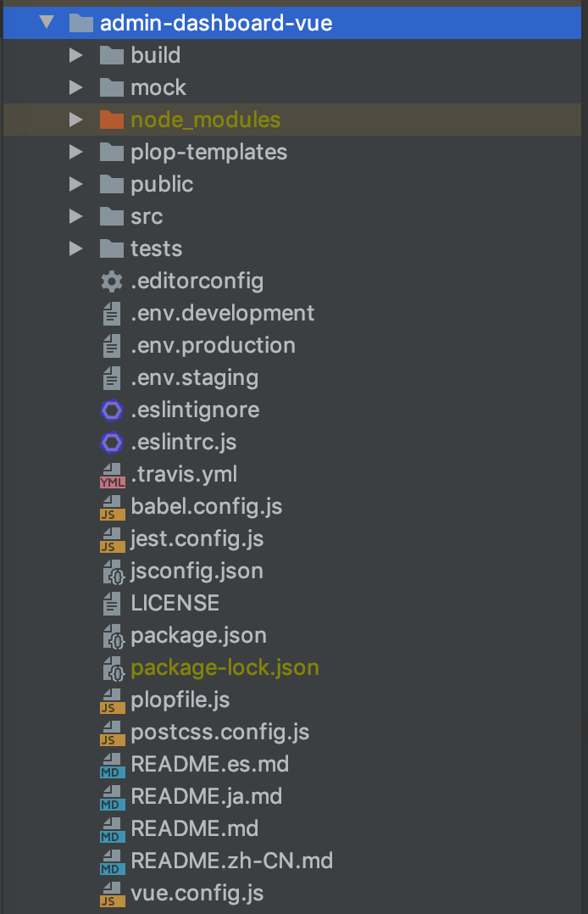The width and height of the screenshot is (588, 914).
Task: Collapse the admin-dashboard-vue root folder
Action: (46, 23)
